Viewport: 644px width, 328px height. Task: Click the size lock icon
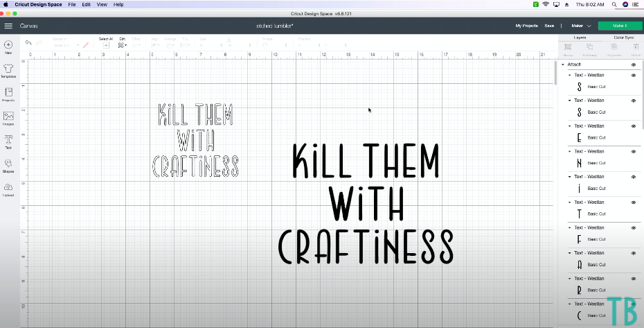coord(229,41)
